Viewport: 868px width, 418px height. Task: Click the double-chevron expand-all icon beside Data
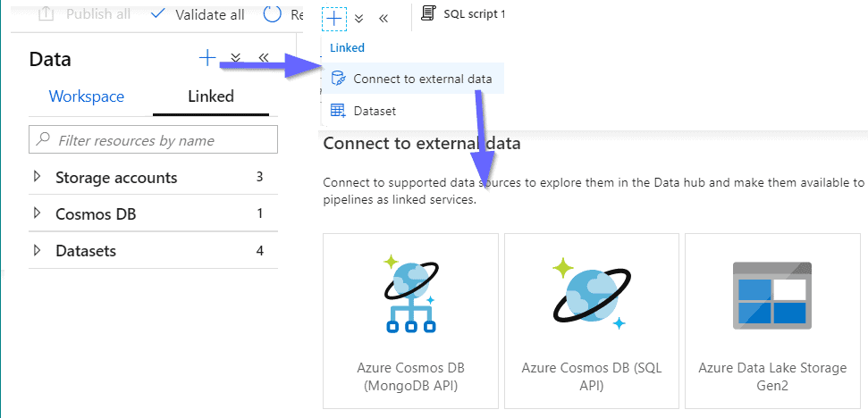click(x=236, y=58)
